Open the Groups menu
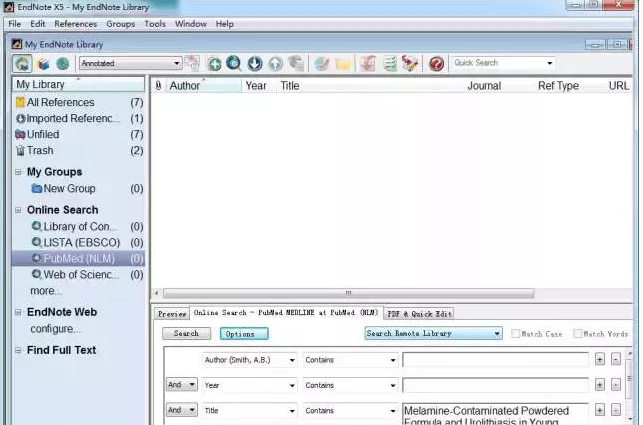Screen dimensions: 643x425 pyautogui.click(x=121, y=24)
